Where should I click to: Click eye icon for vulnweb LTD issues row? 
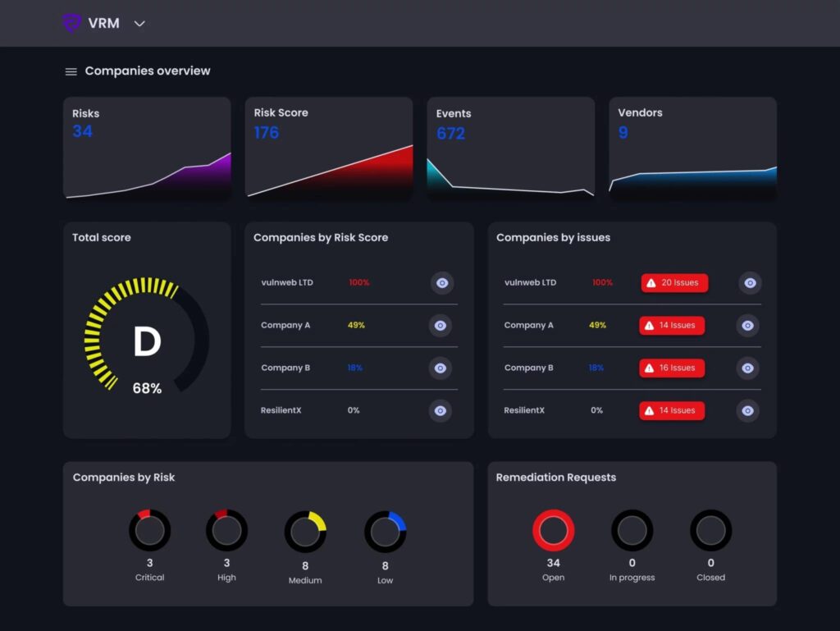click(750, 283)
